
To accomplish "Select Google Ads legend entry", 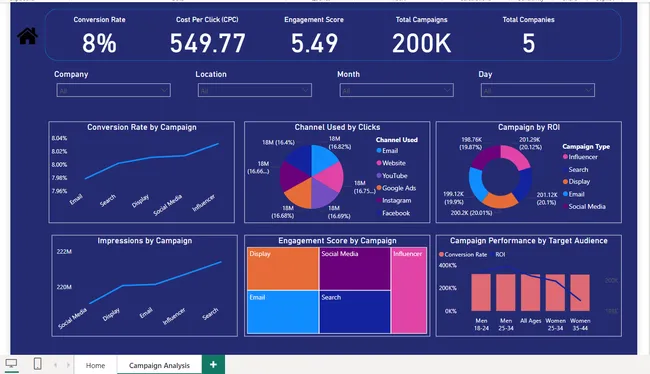I will point(396,188).
